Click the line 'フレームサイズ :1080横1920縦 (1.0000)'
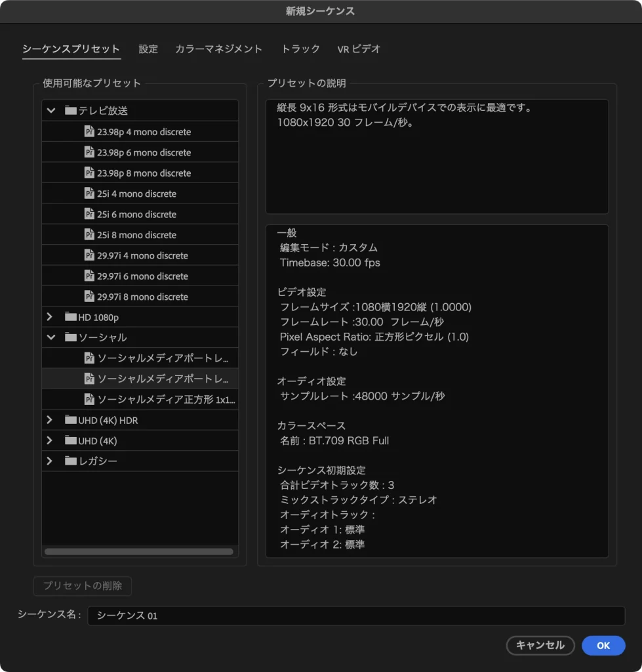Image resolution: width=642 pixels, height=672 pixels. 376,307
